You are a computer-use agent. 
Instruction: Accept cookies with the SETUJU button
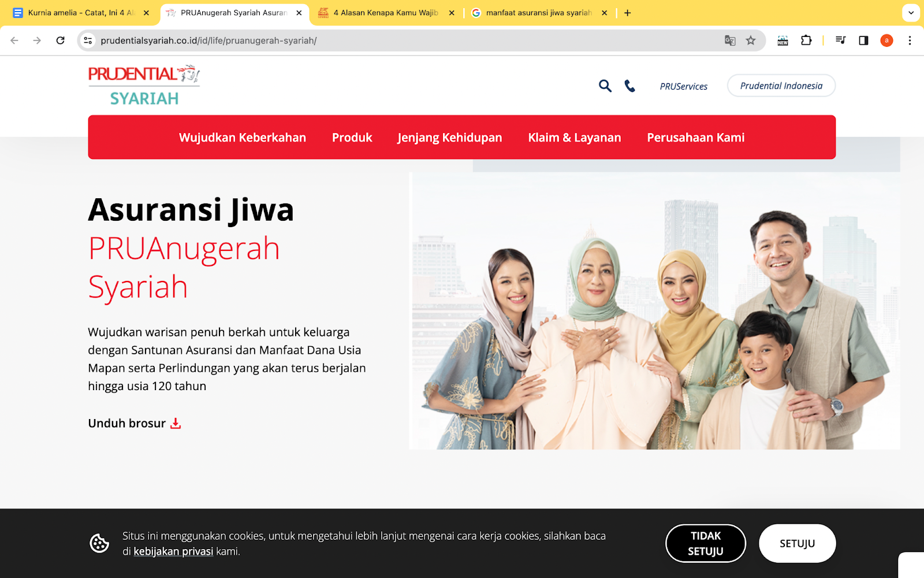798,543
